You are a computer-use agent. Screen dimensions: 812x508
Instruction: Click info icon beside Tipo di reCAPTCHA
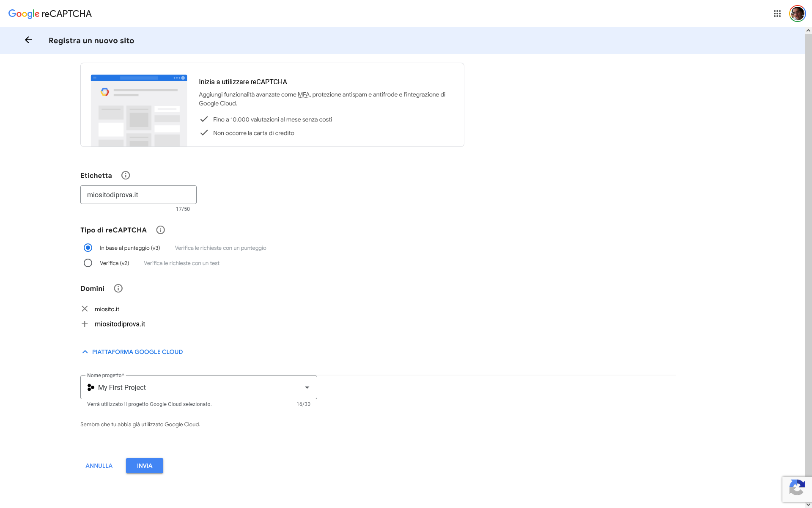pos(160,230)
